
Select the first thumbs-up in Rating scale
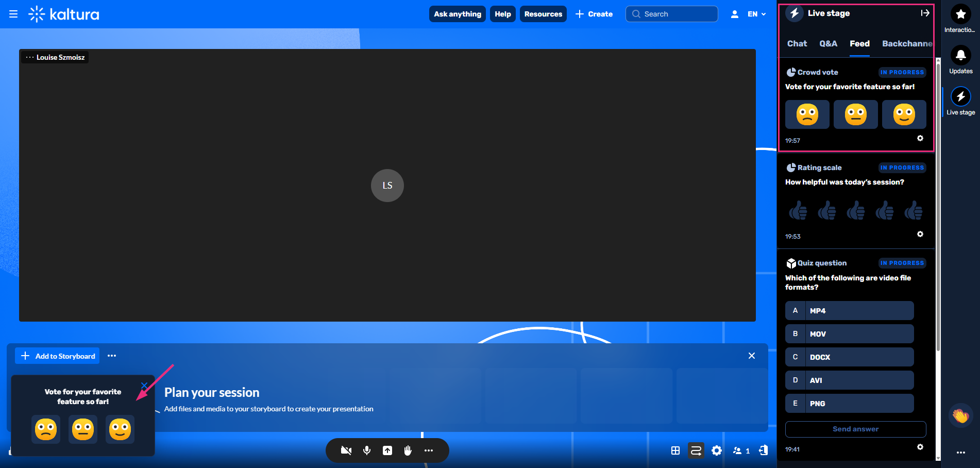798,210
